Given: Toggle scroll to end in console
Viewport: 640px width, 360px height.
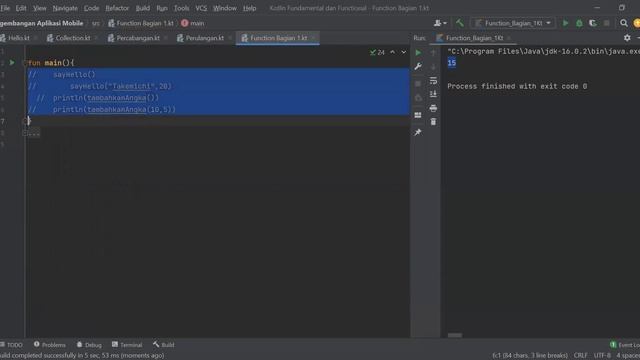Looking at the screenshot, I should point(433,94).
